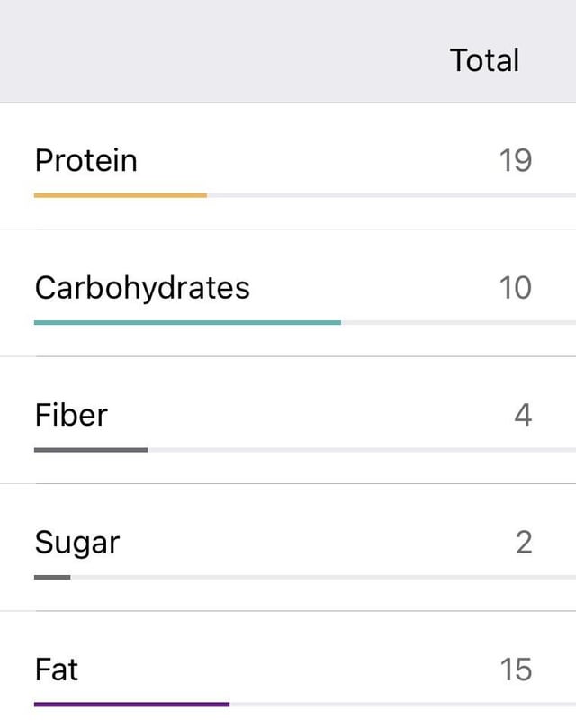Select the Sugar row label
This screenshot has height=728, width=576.
tap(77, 543)
